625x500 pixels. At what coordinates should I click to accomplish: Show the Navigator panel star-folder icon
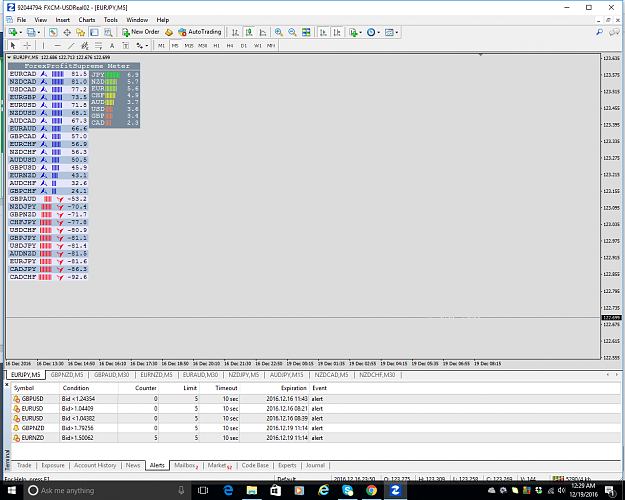pyautogui.click(x=81, y=32)
